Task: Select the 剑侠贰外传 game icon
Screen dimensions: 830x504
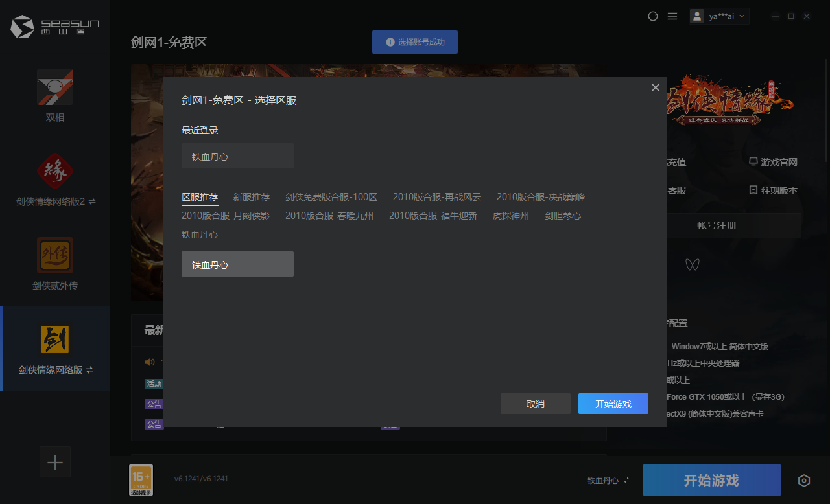Action: pos(55,255)
